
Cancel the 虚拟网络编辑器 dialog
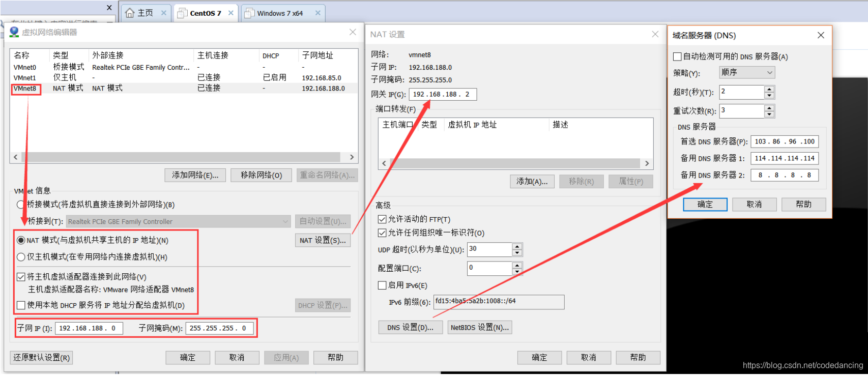coord(237,358)
